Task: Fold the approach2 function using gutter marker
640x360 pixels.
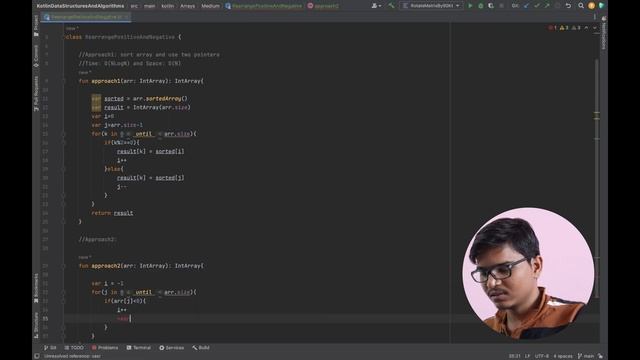Action: click(64, 266)
